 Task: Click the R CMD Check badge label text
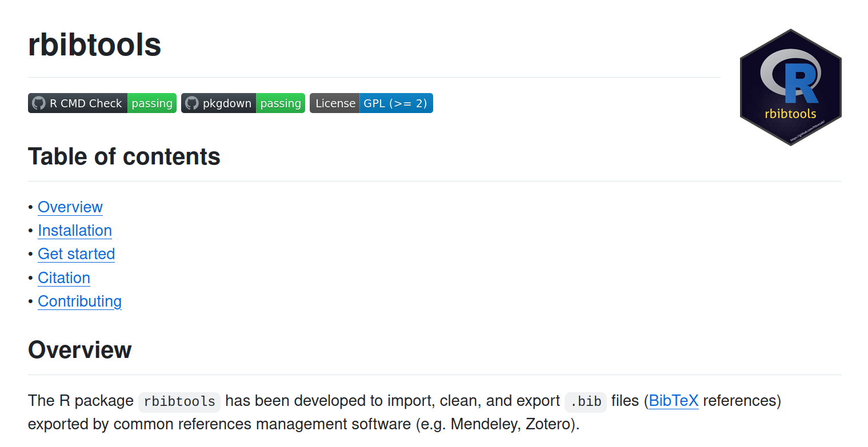[86, 103]
